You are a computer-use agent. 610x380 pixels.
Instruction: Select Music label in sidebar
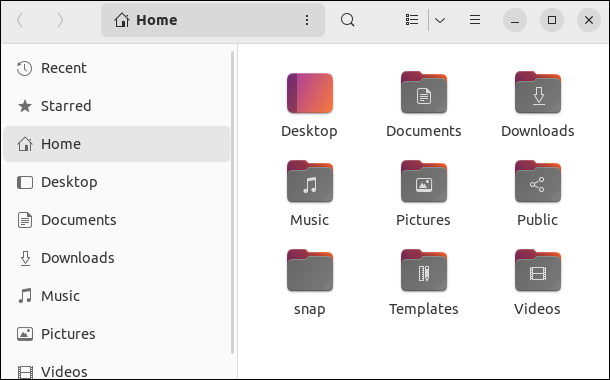tap(60, 296)
